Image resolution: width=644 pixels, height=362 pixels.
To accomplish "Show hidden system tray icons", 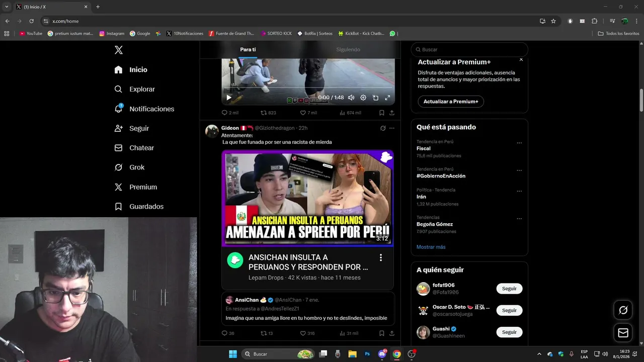I will pyautogui.click(x=539, y=354).
